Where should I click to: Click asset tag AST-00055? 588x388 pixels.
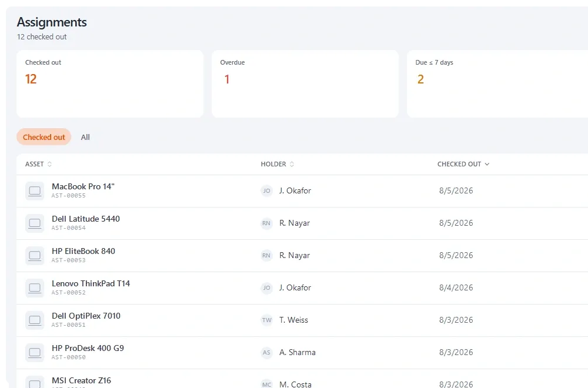69,196
